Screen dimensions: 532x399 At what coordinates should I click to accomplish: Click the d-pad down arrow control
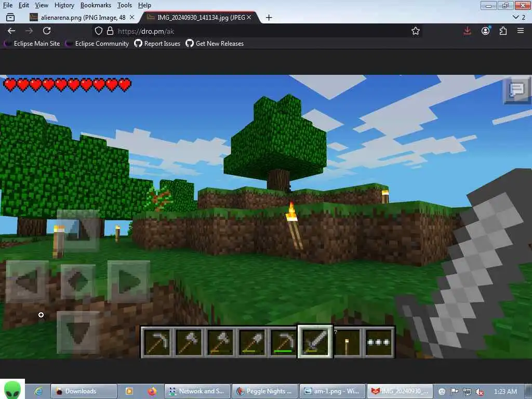coord(78,332)
